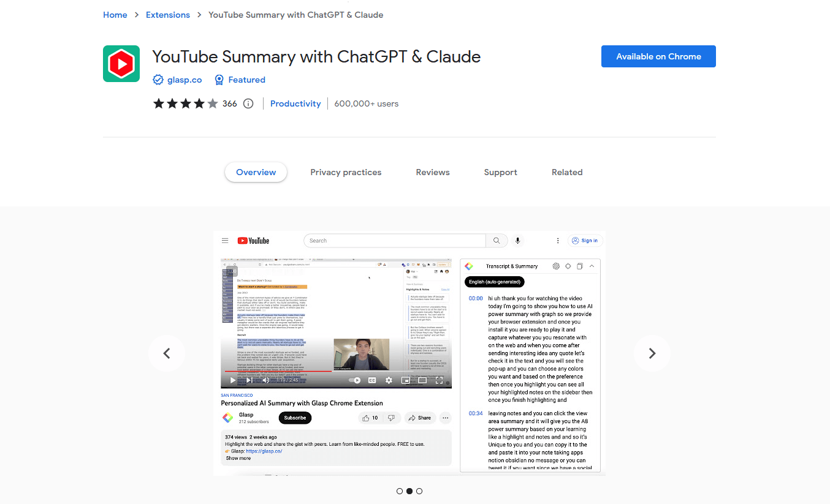Open the Privacy practices tab
Screen dimensions: 830x504
coord(346,172)
